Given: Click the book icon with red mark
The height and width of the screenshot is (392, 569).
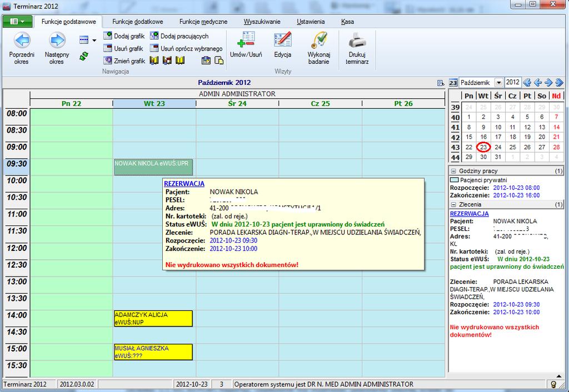Looking at the screenshot, I should click(x=167, y=61).
